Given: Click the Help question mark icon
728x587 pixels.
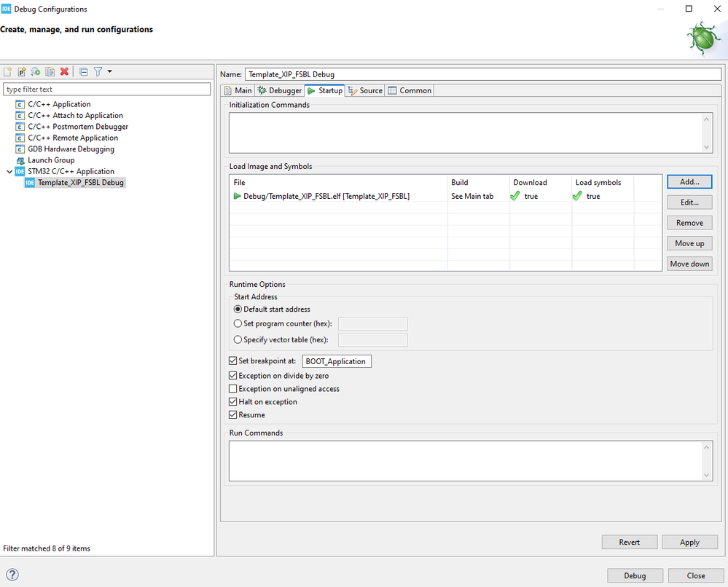Looking at the screenshot, I should [12, 575].
